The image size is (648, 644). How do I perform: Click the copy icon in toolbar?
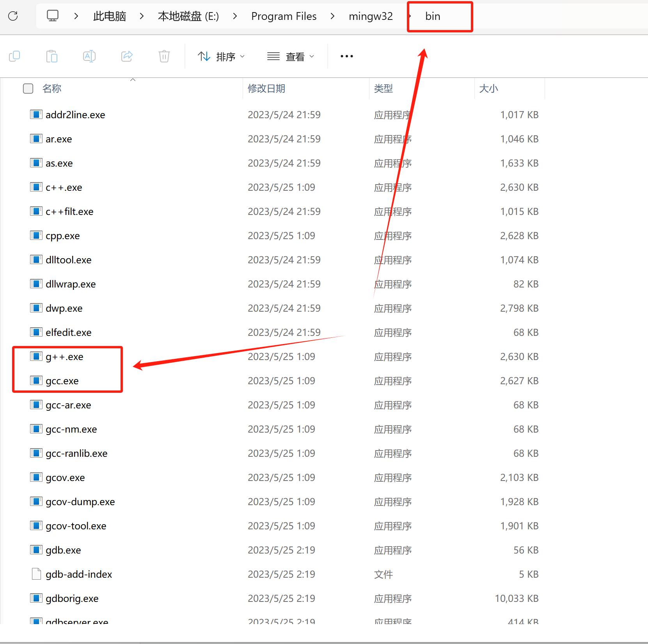14,56
